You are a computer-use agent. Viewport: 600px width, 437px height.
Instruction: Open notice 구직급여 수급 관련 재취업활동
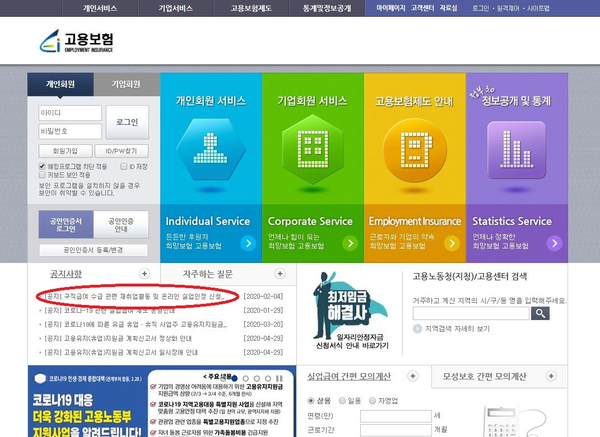click(134, 297)
